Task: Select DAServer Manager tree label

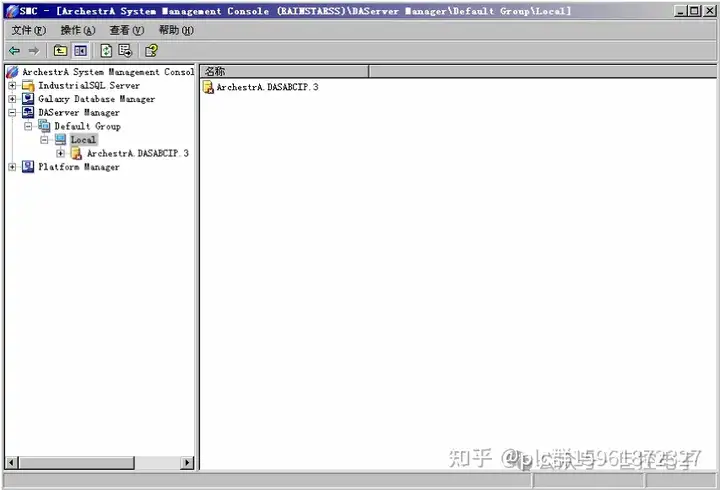Action: tap(79, 113)
